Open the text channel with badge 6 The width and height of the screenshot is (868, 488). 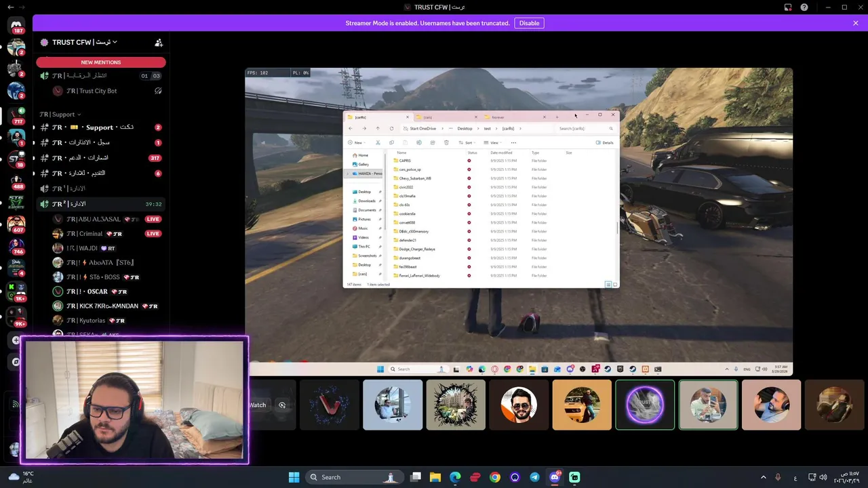[102, 173]
